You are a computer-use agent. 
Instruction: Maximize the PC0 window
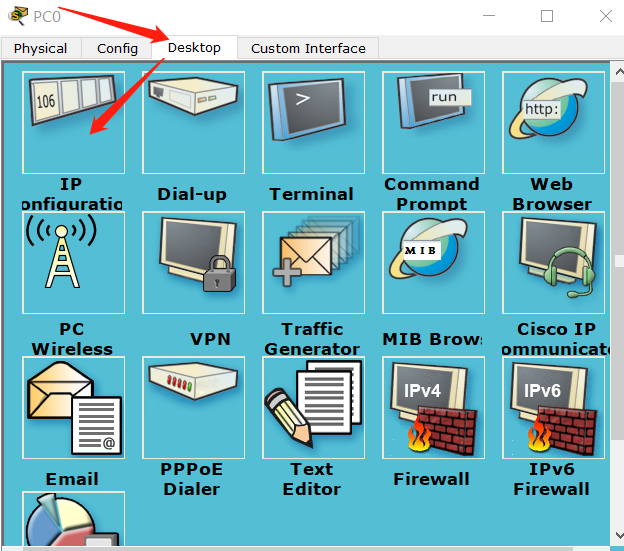[x=547, y=16]
